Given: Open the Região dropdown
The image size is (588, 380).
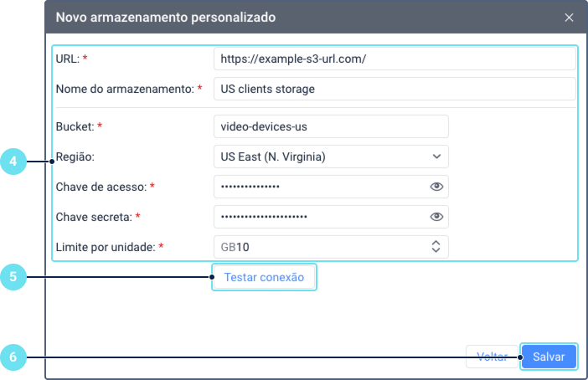Looking at the screenshot, I should click(x=331, y=157).
